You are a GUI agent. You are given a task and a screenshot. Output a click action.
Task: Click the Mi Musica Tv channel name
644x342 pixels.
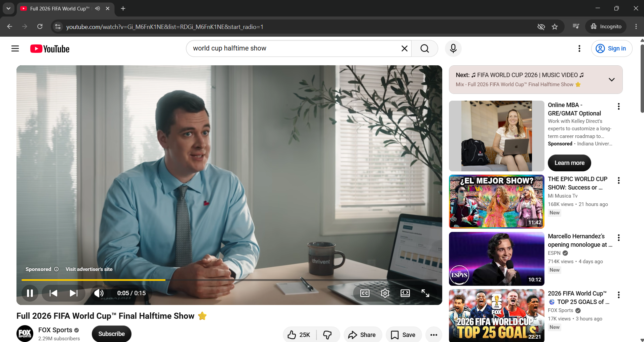(x=563, y=196)
